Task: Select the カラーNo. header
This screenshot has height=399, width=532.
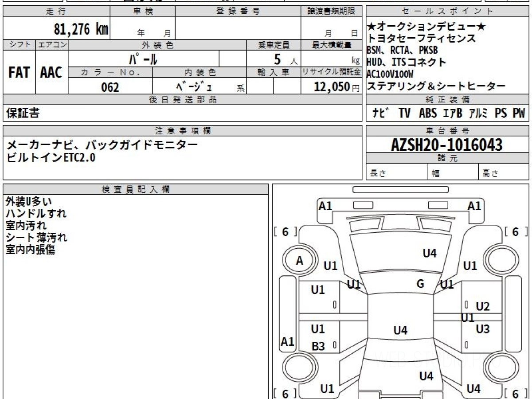Action: click(110, 72)
